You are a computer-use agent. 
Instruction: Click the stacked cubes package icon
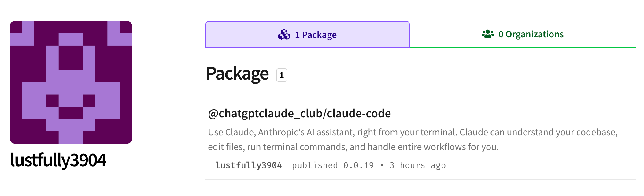[x=284, y=35]
